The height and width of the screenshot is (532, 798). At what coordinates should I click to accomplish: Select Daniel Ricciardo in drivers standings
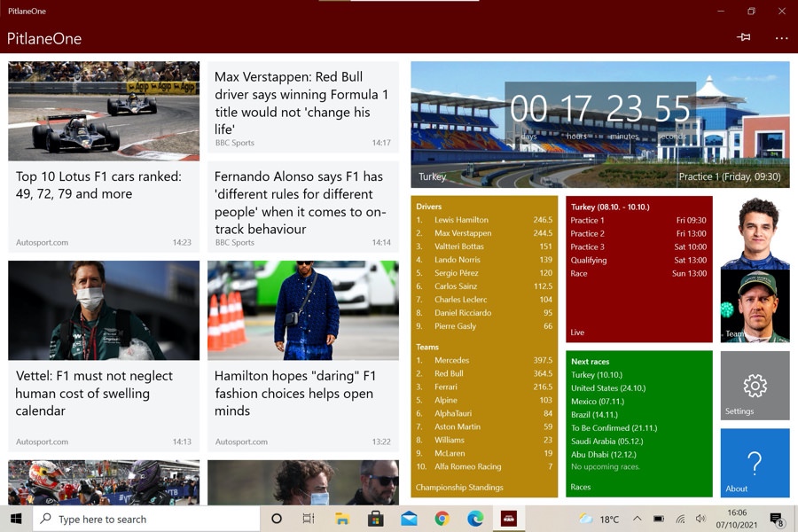[484, 313]
